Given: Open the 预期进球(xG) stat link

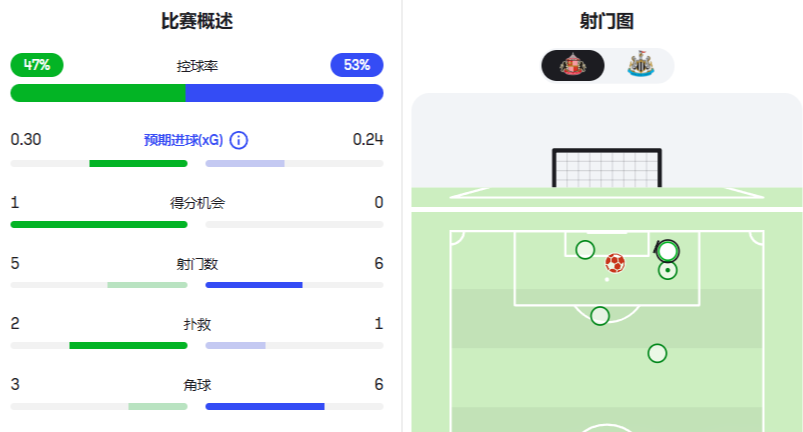Looking at the screenshot, I should 184,140.
